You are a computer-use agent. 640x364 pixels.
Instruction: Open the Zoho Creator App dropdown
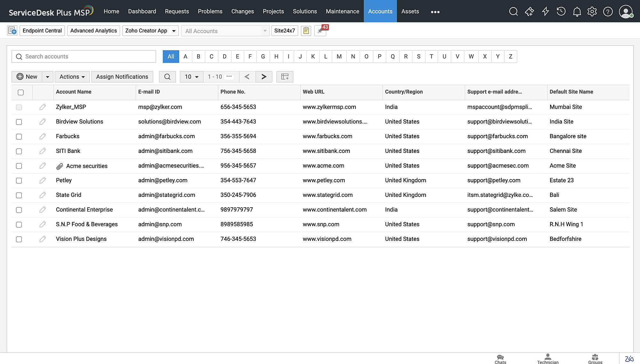[x=150, y=31]
